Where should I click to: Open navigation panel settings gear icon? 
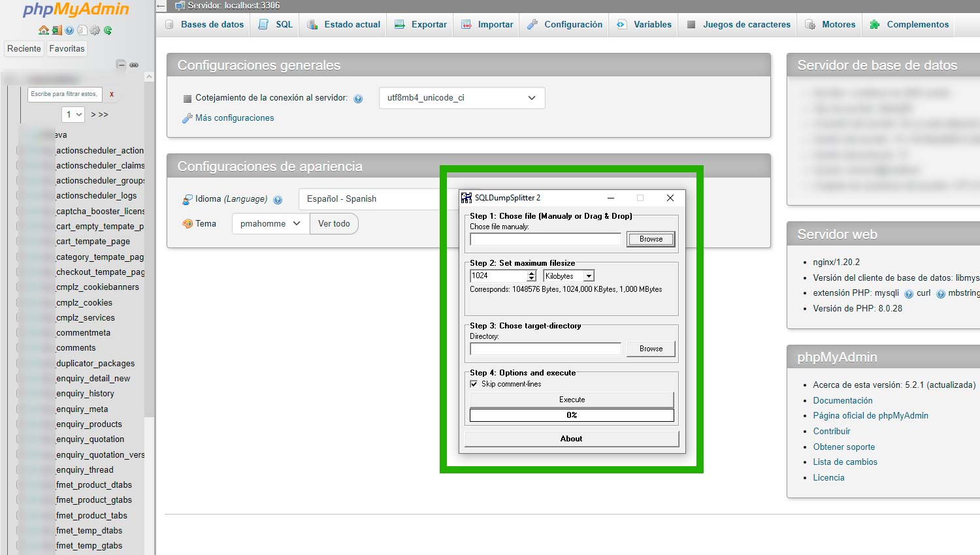(x=95, y=30)
